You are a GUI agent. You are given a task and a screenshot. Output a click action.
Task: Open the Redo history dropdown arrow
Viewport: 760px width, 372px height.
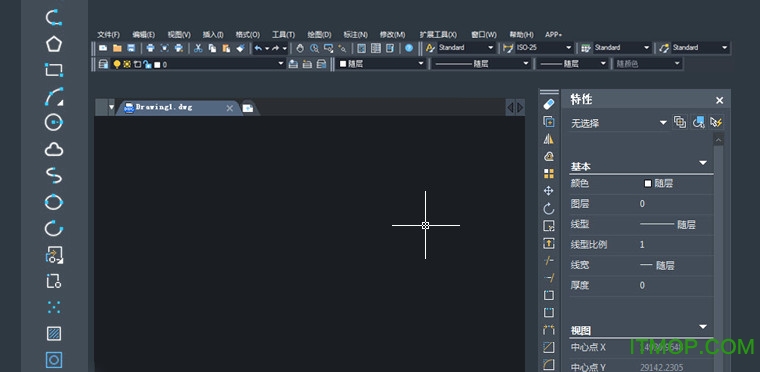click(x=285, y=49)
